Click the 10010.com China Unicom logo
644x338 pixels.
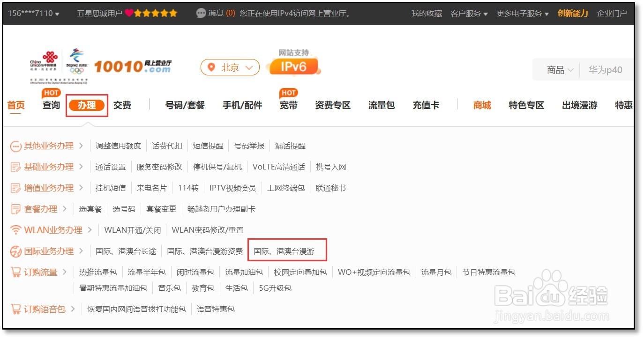(x=132, y=66)
